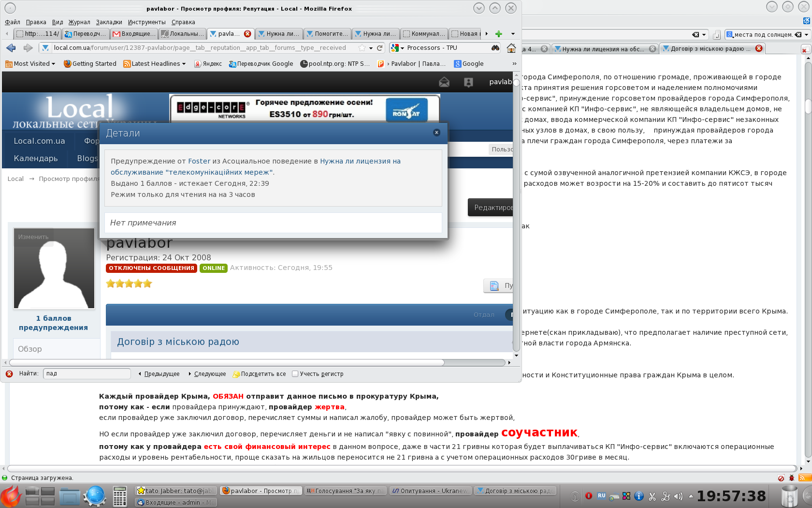
Task: Open the Закладки menu
Action: 109,22
